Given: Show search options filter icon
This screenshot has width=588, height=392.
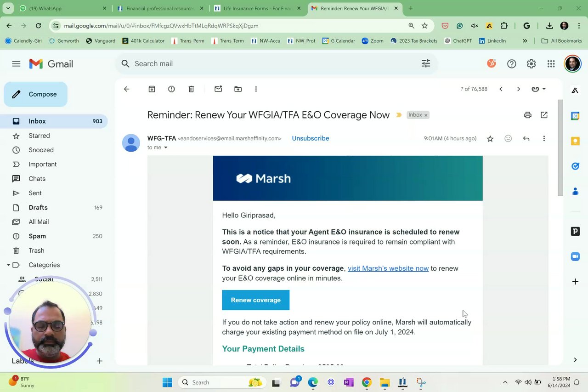Looking at the screenshot, I should [426, 64].
